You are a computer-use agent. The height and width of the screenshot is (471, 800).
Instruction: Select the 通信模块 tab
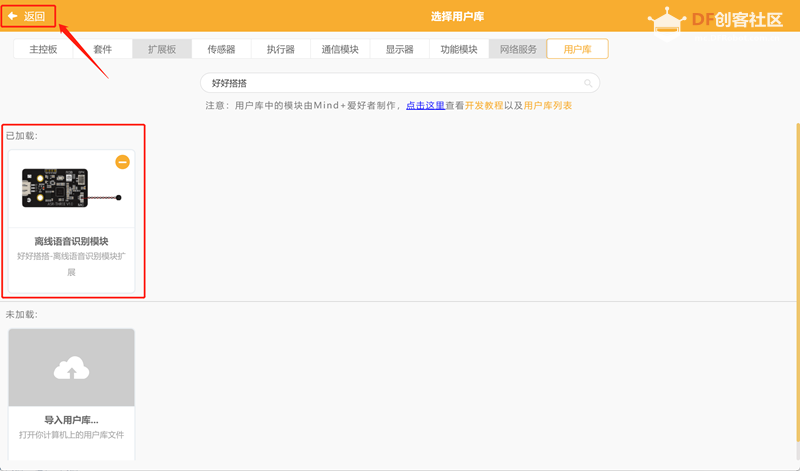(340, 49)
